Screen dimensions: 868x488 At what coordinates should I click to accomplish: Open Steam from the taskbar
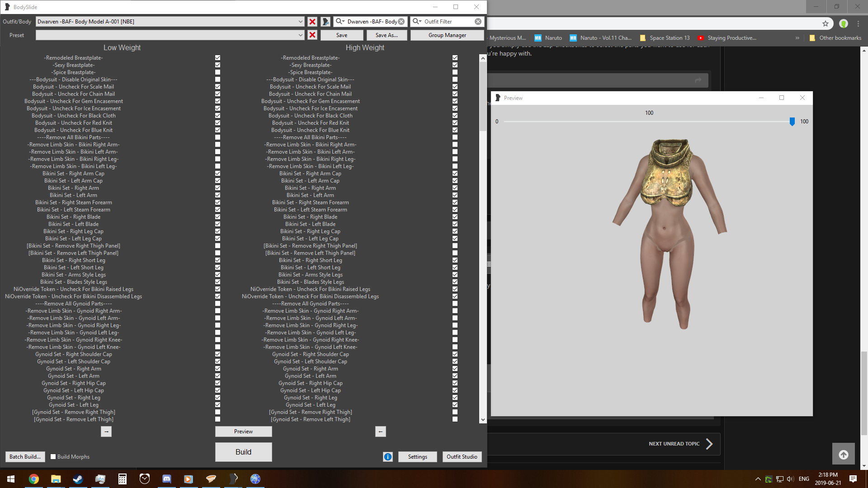[78, 479]
